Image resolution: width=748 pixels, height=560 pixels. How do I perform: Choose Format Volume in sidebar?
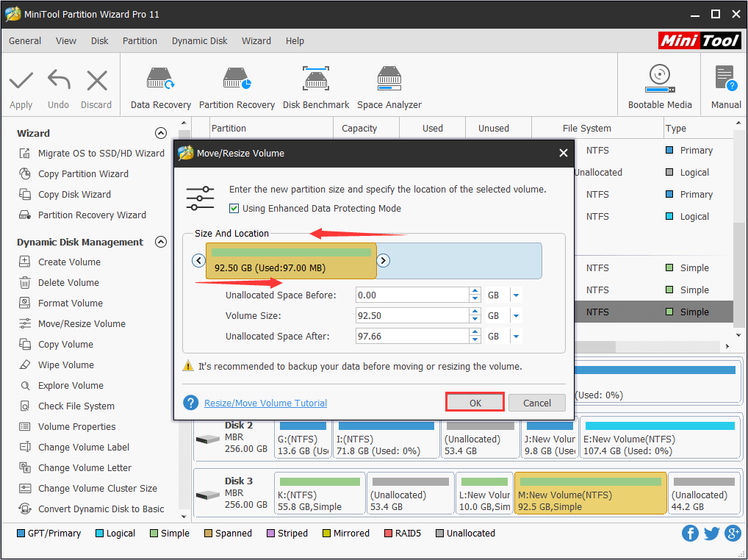[x=60, y=303]
